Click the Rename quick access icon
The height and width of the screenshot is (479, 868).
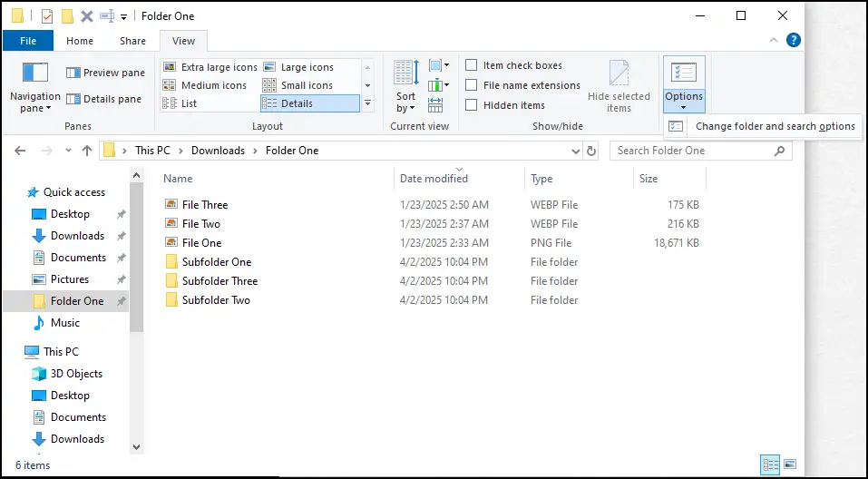pyautogui.click(x=107, y=16)
